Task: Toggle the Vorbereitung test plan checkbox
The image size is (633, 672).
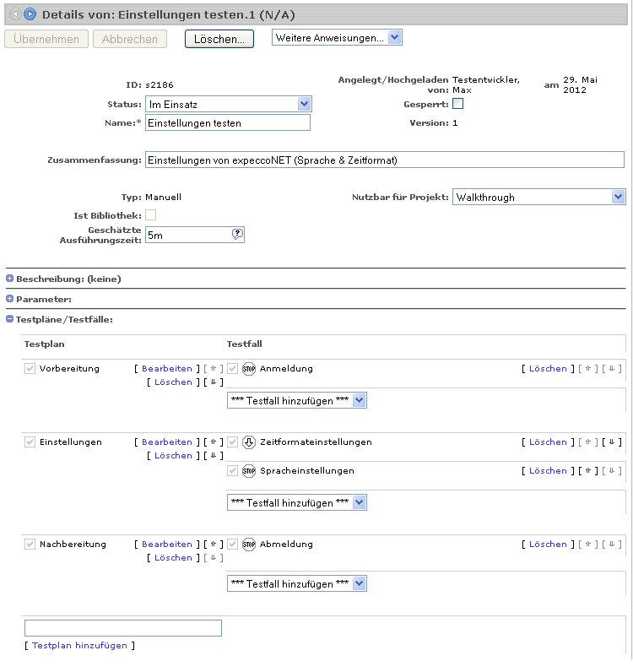Action: point(30,369)
